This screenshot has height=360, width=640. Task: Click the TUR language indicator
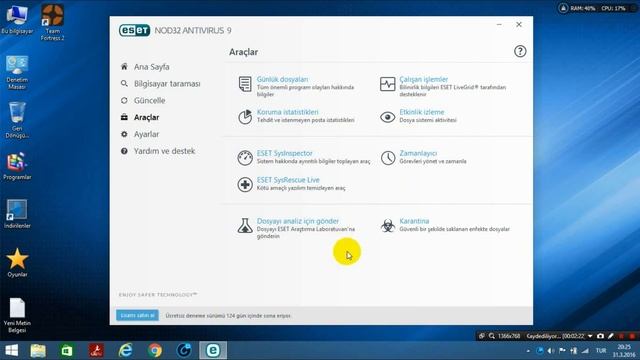[x=601, y=351]
